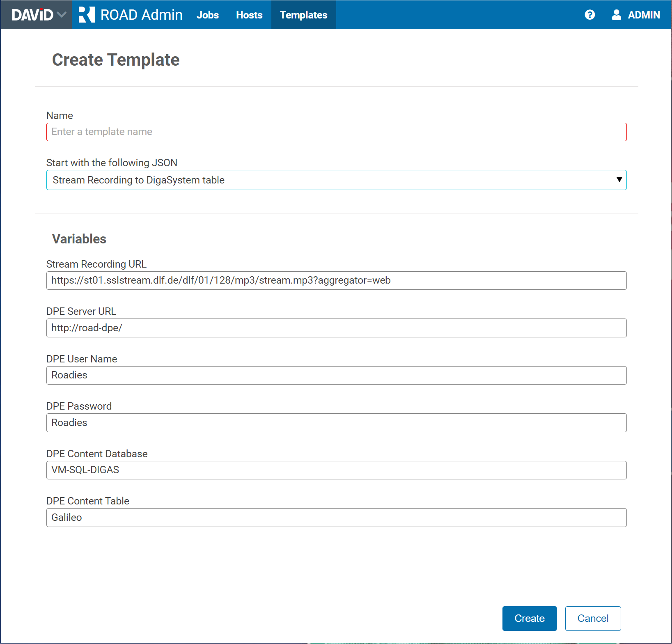This screenshot has height=644, width=672.
Task: Select the DPE User Name field
Action: [x=336, y=375]
